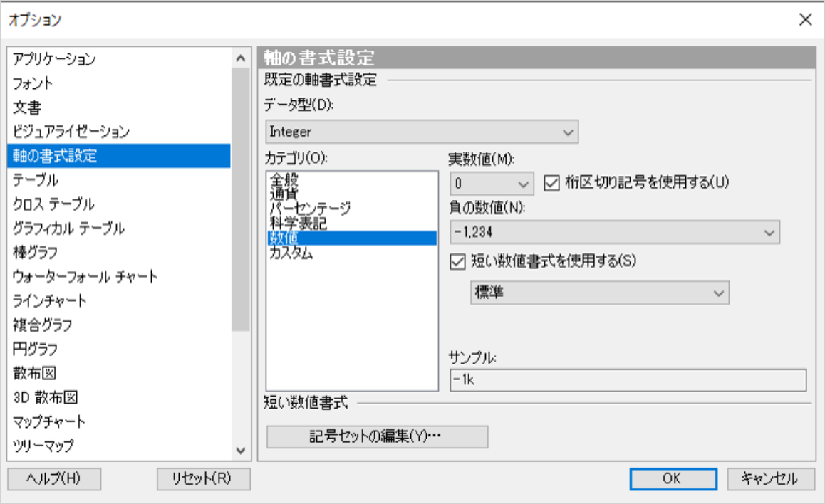Select テーブル in the options list

tap(119, 179)
